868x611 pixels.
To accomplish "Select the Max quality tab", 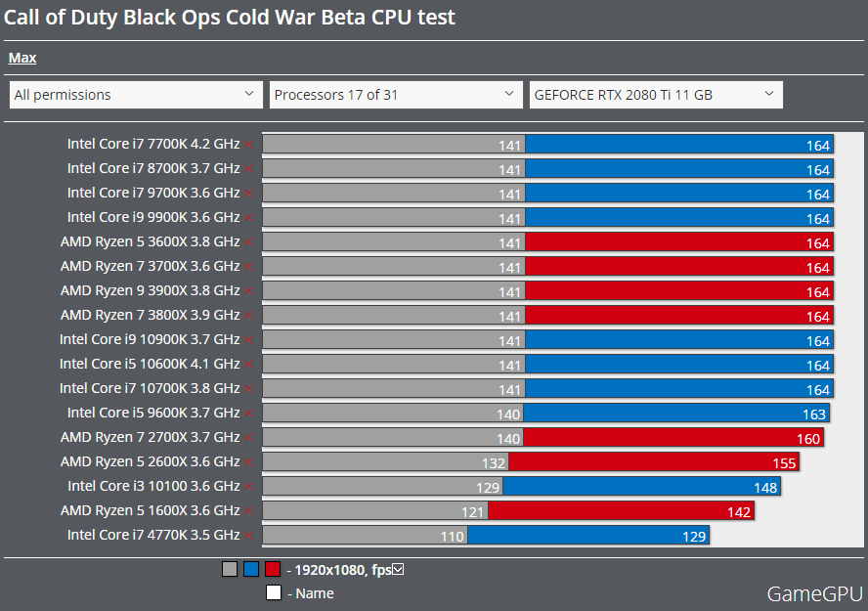I will pos(22,58).
